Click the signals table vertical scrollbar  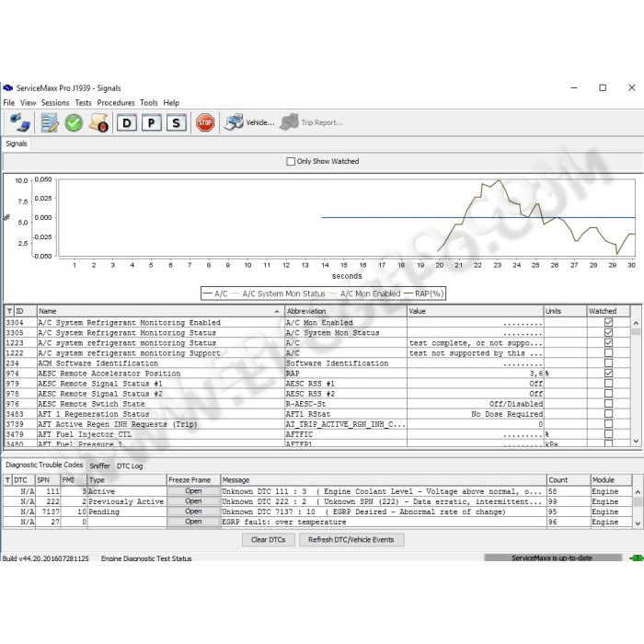click(636, 377)
